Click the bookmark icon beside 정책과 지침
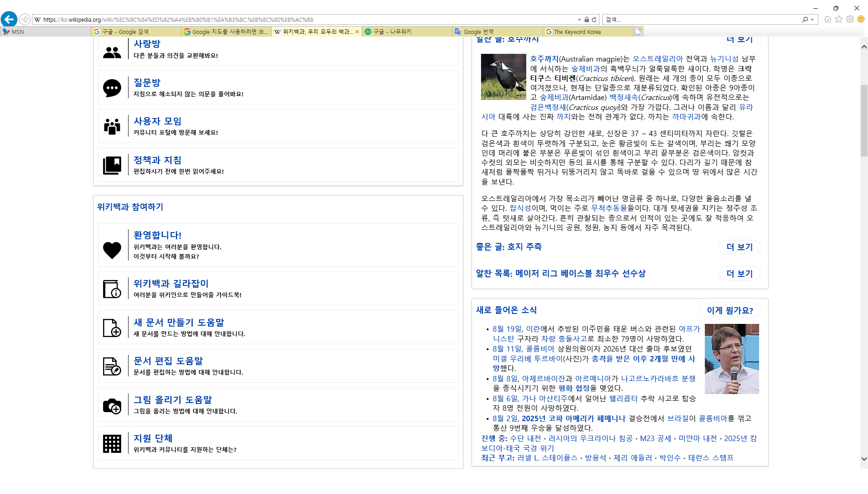The image size is (868, 494). click(x=112, y=166)
